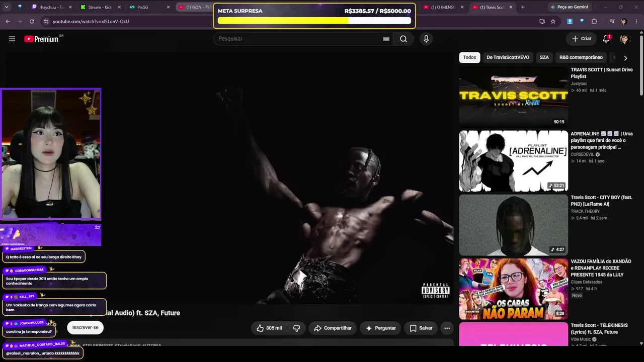Image resolution: width=644 pixels, height=362 pixels.
Task: Open the Jostynsc channel name
Action: click(x=579, y=83)
